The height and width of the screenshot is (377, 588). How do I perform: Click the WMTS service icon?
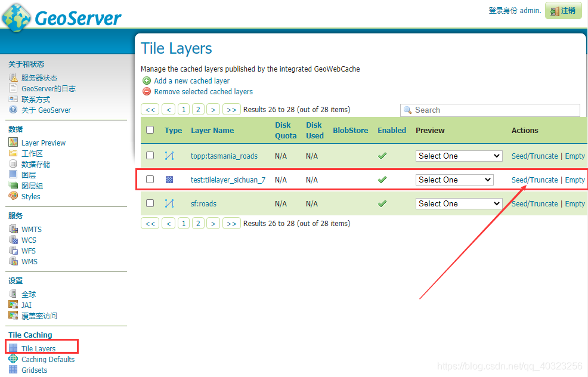pos(13,229)
